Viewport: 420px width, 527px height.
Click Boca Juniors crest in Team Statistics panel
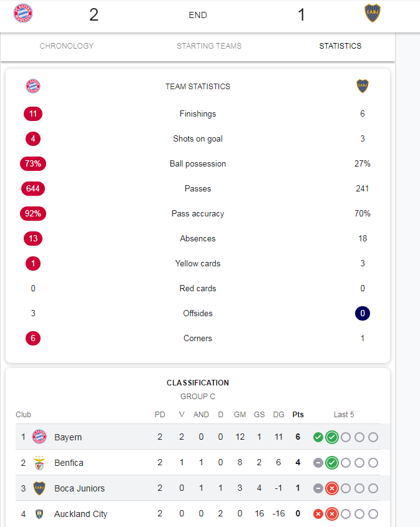(363, 86)
